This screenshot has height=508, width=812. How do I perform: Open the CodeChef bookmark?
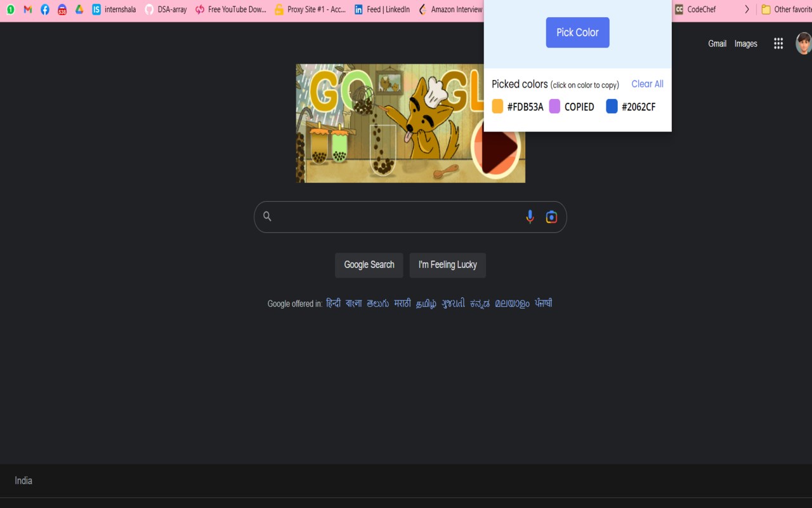(x=695, y=10)
